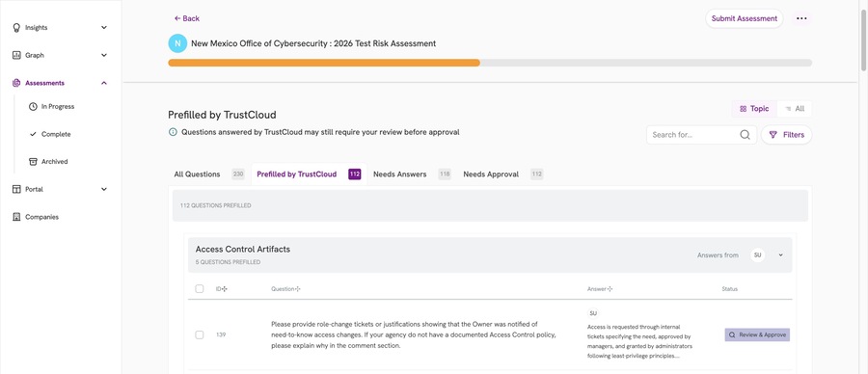Click the Insights lightbulb icon

point(16,28)
